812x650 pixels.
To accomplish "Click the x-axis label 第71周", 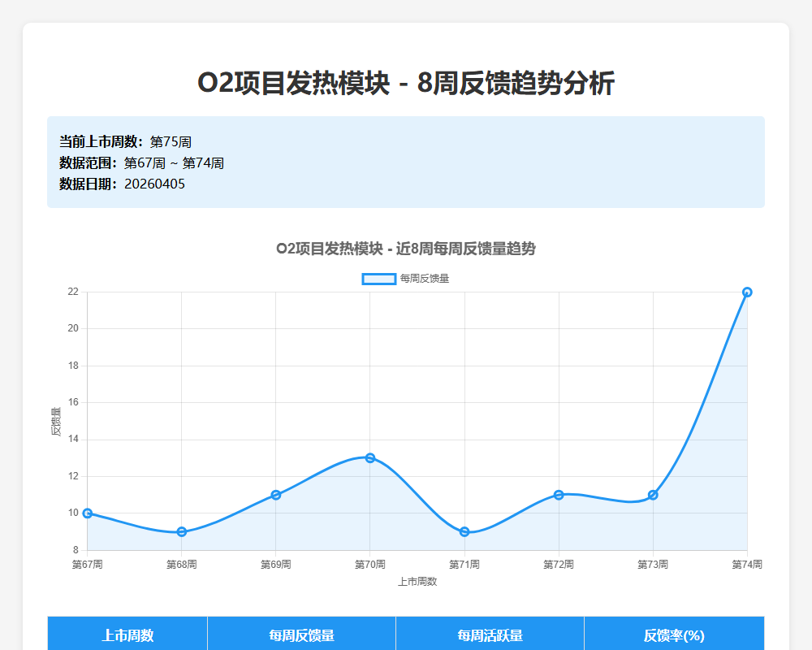I will point(464,565).
